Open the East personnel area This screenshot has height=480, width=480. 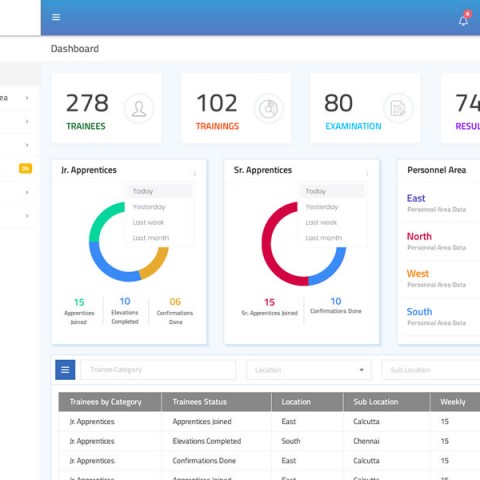tap(416, 198)
